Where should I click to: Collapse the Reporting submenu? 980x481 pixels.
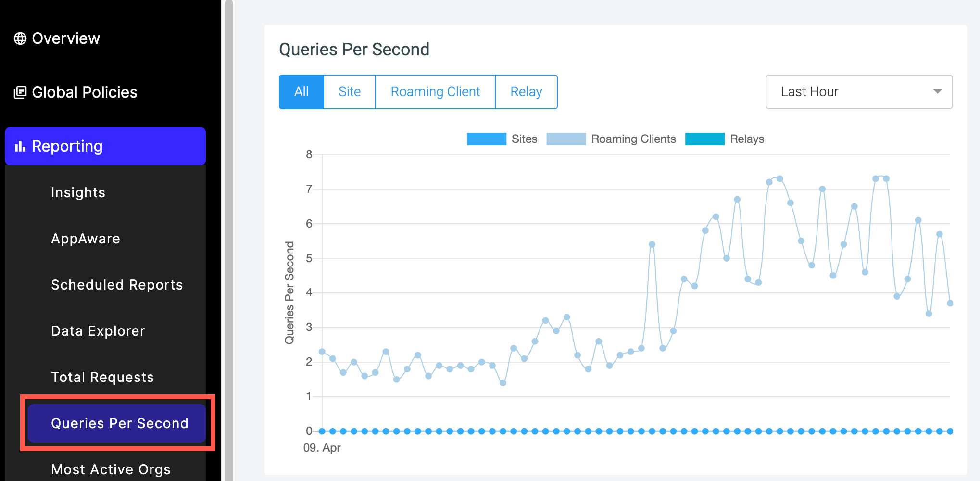(67, 146)
